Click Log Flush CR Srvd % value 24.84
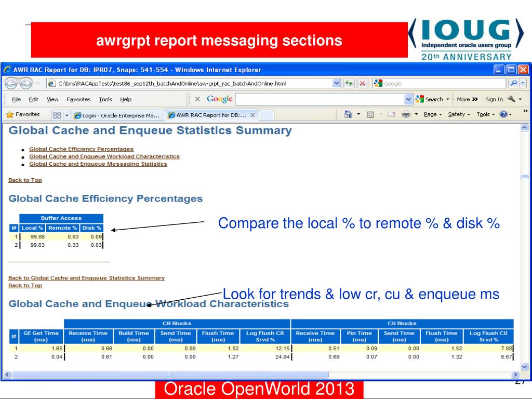The image size is (532, 399). click(x=282, y=356)
